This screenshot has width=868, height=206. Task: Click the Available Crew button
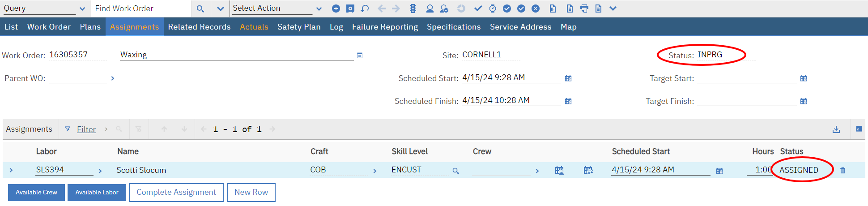tap(37, 193)
